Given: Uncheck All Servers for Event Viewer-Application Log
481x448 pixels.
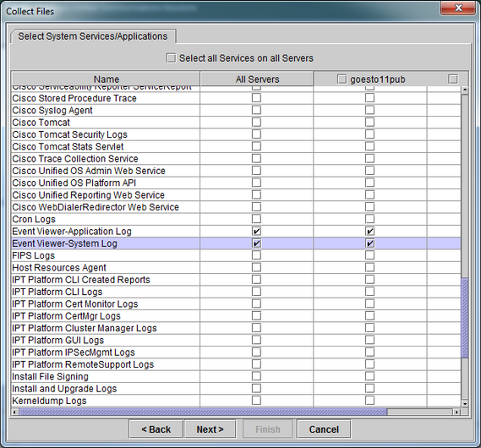Looking at the screenshot, I should [x=256, y=232].
